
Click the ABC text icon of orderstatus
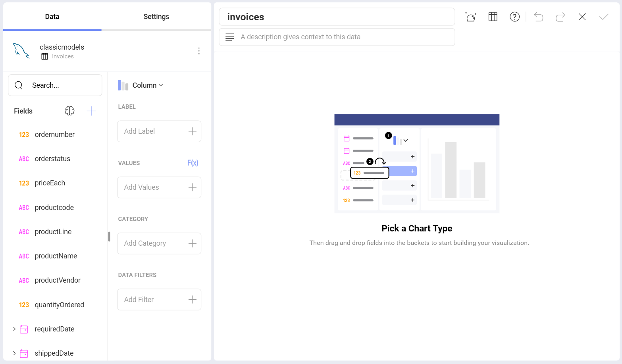[24, 159]
